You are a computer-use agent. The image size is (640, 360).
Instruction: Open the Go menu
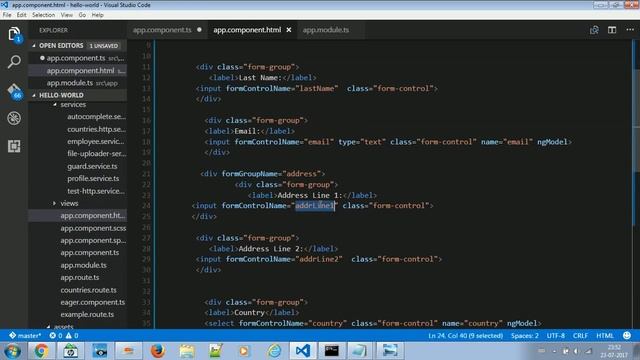point(82,15)
